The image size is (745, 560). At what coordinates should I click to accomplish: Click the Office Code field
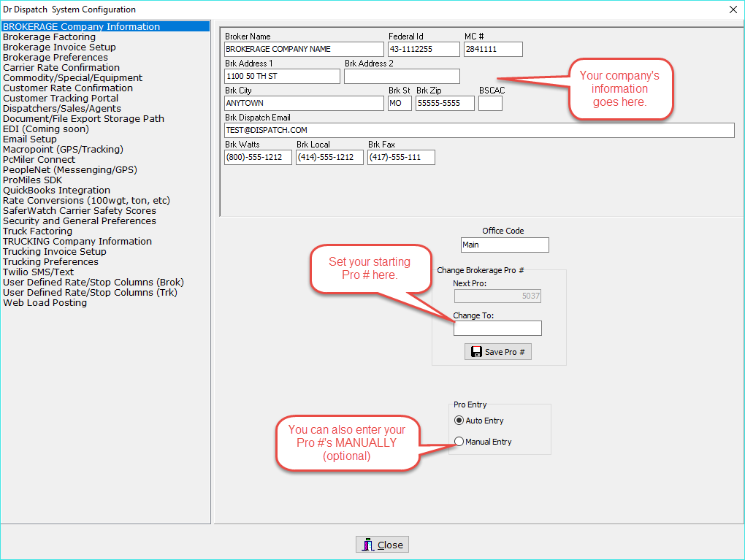[x=505, y=245]
